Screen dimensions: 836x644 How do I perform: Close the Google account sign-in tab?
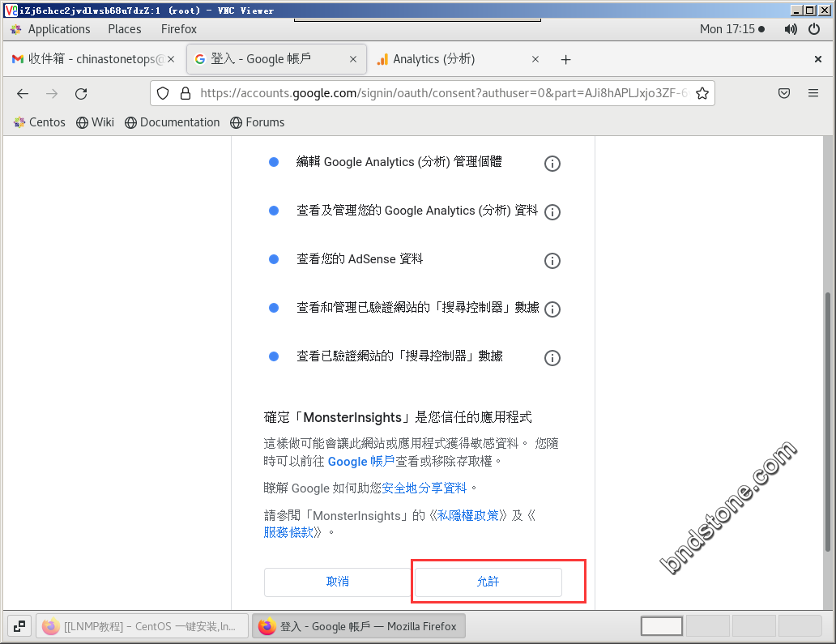tap(353, 59)
